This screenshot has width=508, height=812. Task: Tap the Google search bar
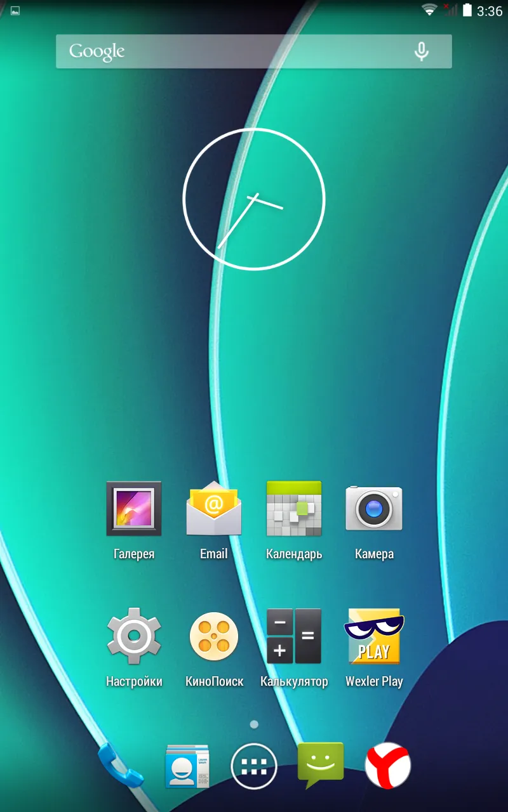click(x=254, y=51)
